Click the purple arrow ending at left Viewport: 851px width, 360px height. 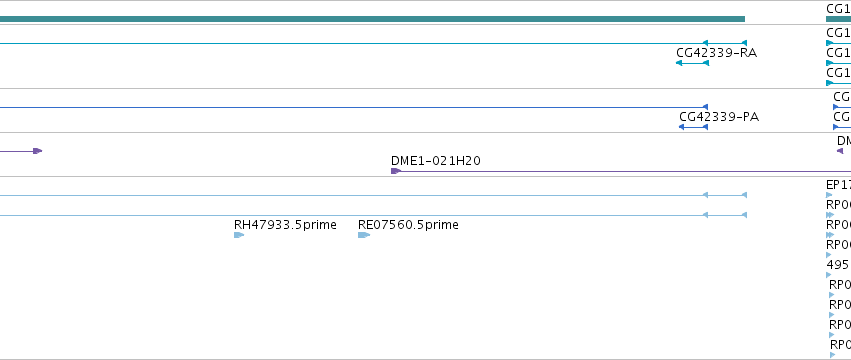tap(21, 151)
